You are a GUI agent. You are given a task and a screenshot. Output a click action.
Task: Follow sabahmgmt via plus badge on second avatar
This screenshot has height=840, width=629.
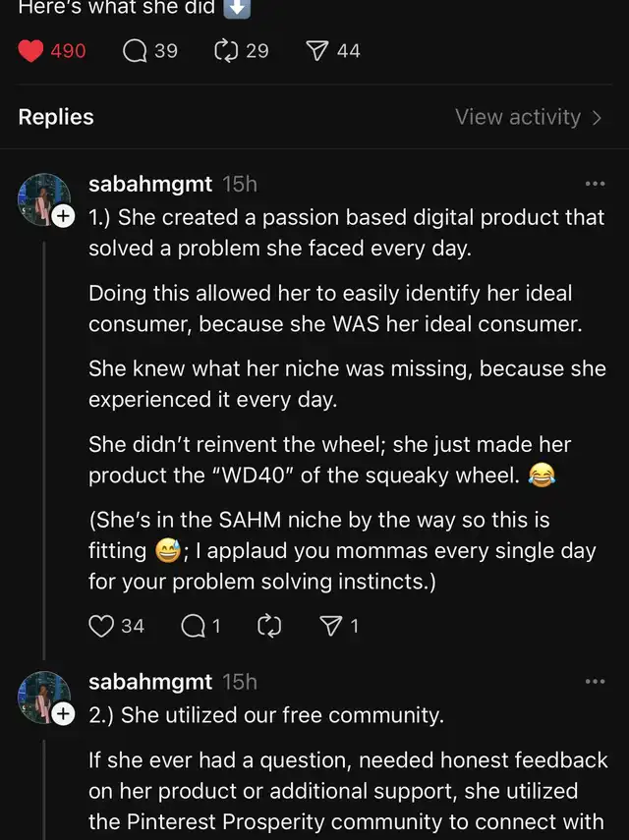[63, 714]
